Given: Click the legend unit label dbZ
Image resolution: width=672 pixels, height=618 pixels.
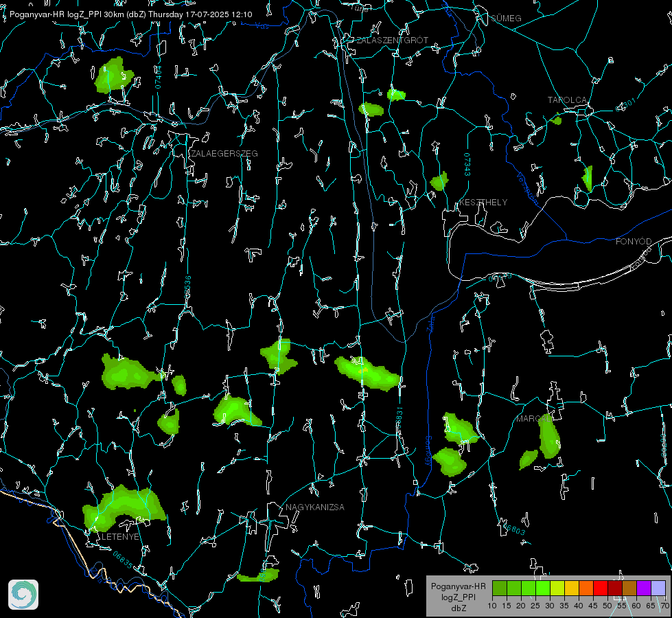Looking at the screenshot, I should coord(458,608).
